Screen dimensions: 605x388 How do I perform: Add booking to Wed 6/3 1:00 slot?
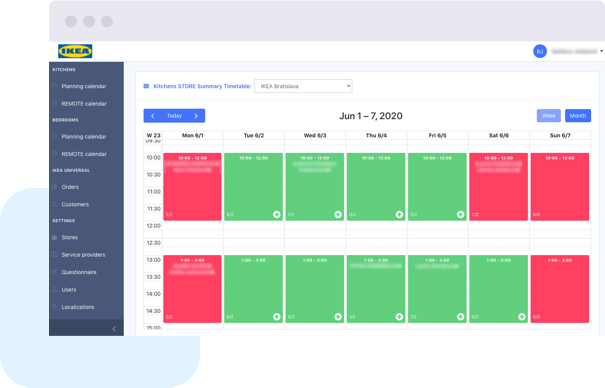click(x=338, y=317)
